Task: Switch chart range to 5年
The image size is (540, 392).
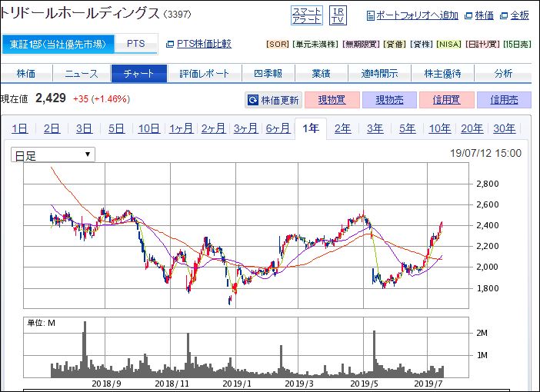Action: pos(408,128)
